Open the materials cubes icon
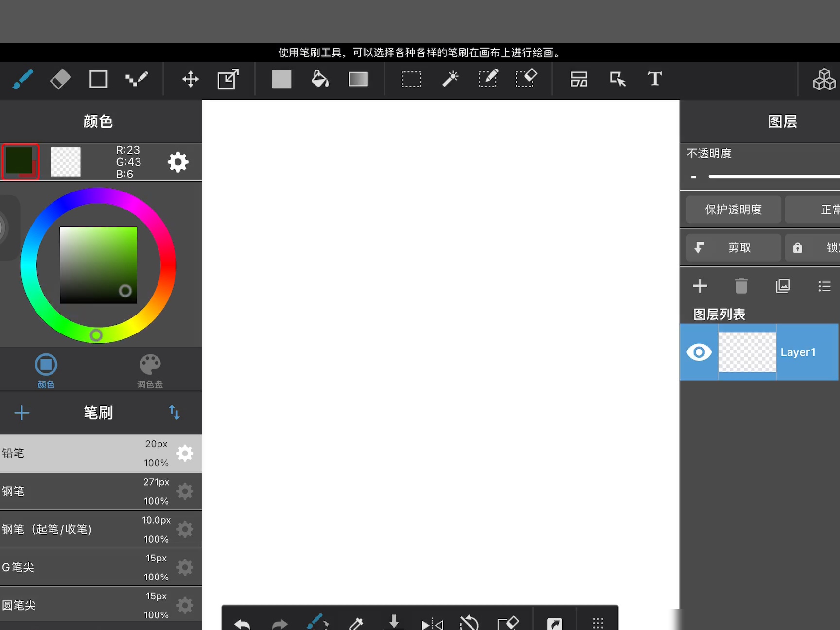The height and width of the screenshot is (630, 840). pos(823,79)
